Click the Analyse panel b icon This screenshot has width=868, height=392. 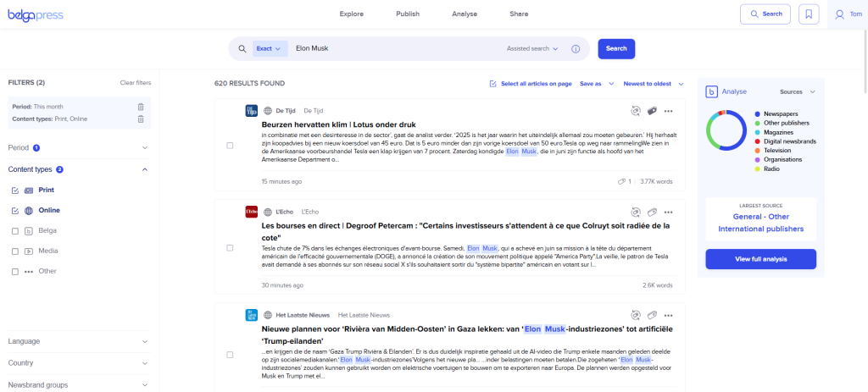click(711, 91)
